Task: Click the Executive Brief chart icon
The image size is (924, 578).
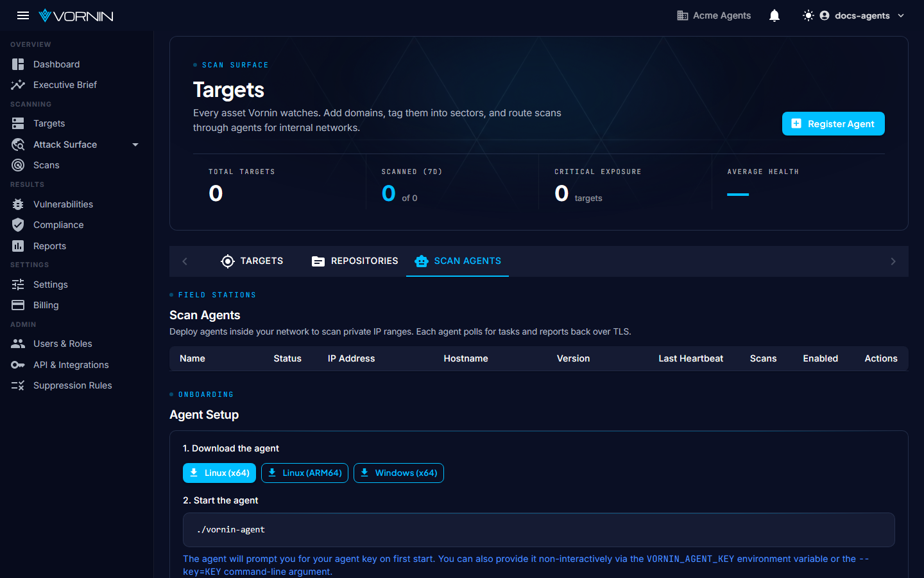Action: [x=18, y=85]
